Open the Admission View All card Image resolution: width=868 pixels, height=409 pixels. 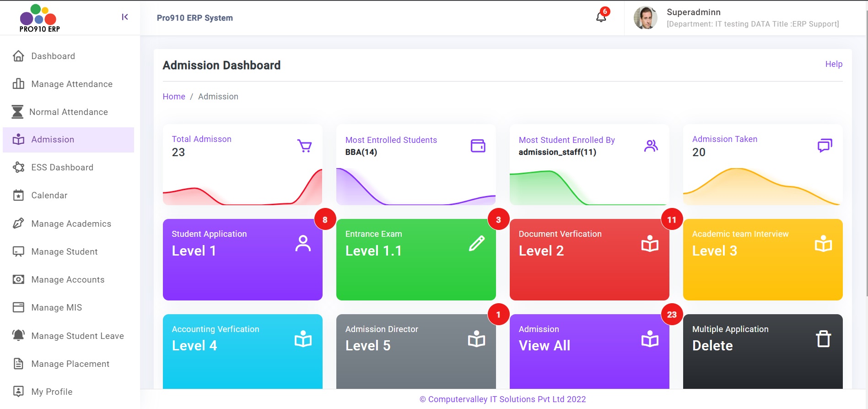[589, 351]
